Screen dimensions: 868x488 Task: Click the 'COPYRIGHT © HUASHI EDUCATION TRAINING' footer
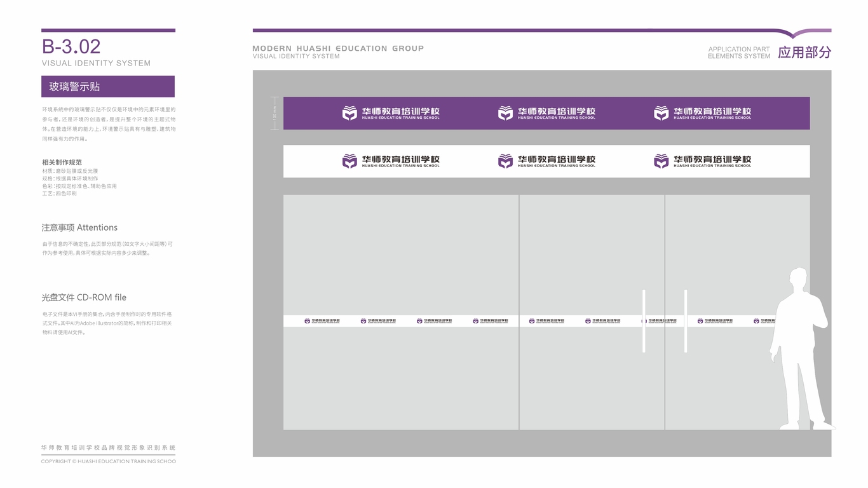pyautogui.click(x=109, y=461)
